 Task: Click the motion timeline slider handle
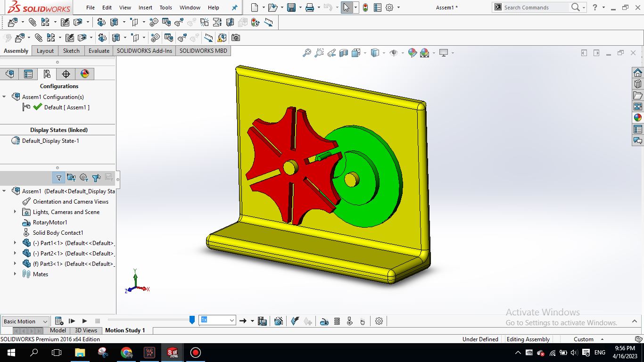pos(192,320)
